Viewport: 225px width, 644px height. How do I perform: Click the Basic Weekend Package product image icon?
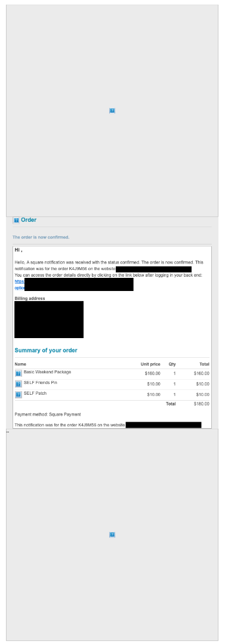pos(19,373)
